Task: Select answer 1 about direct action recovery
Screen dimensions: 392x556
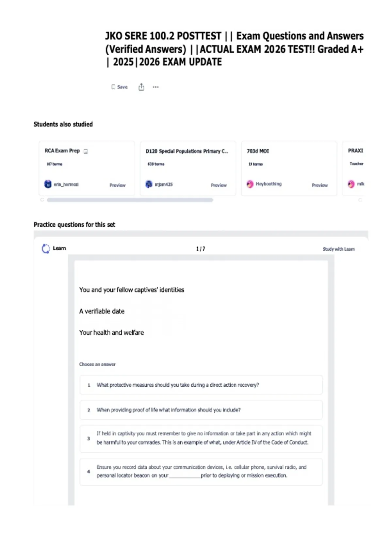Action: [201, 385]
